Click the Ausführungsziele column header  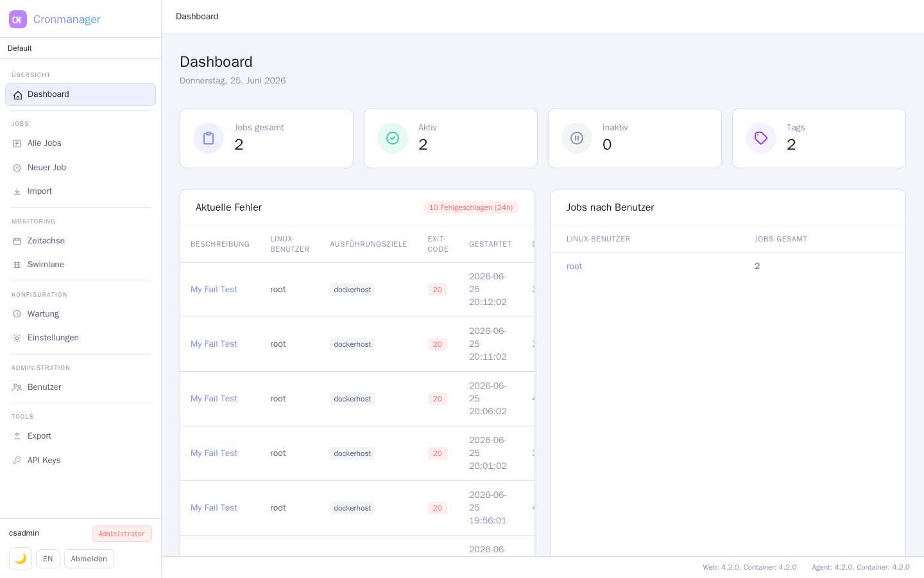tap(368, 244)
